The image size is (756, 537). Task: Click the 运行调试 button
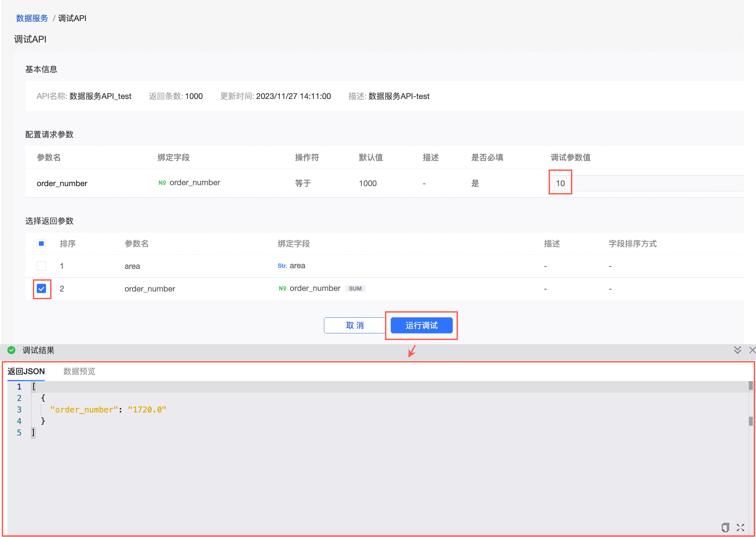pos(421,325)
